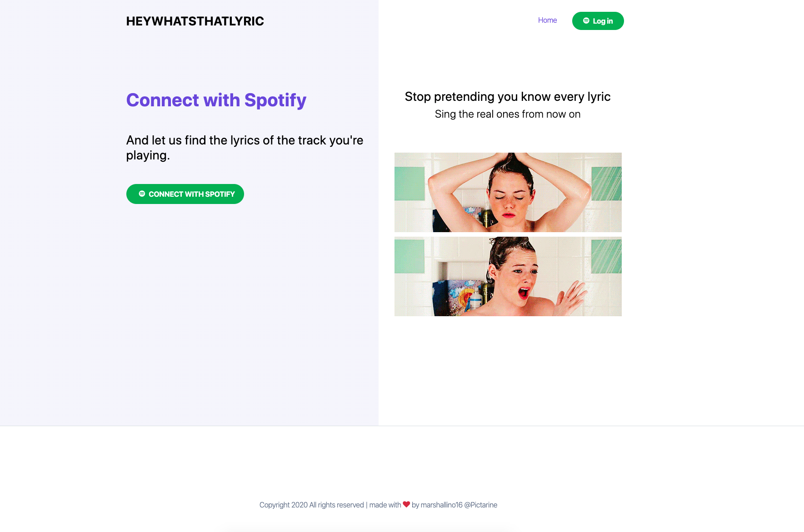The image size is (804, 532).
Task: Click the tagline Sing the real ones from now on
Action: (x=508, y=114)
